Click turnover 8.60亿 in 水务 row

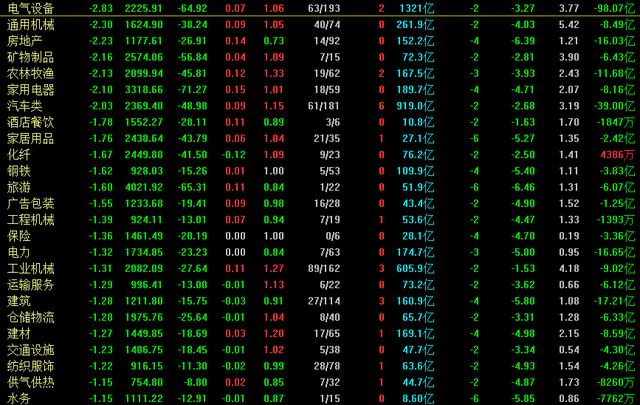[418, 398]
